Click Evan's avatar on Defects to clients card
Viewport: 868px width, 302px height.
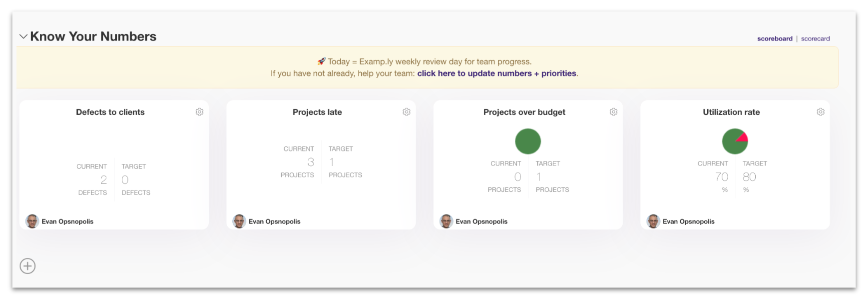tap(32, 221)
